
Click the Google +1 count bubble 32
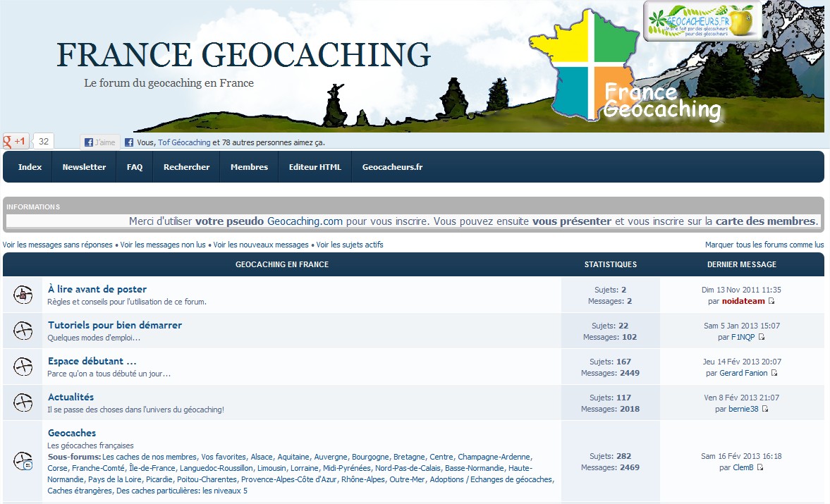tap(44, 141)
